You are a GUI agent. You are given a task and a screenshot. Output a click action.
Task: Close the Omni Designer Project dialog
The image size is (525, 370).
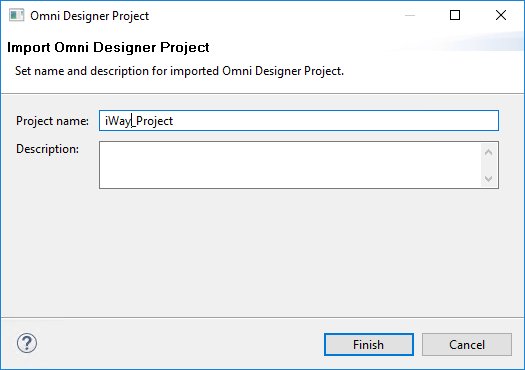(501, 15)
